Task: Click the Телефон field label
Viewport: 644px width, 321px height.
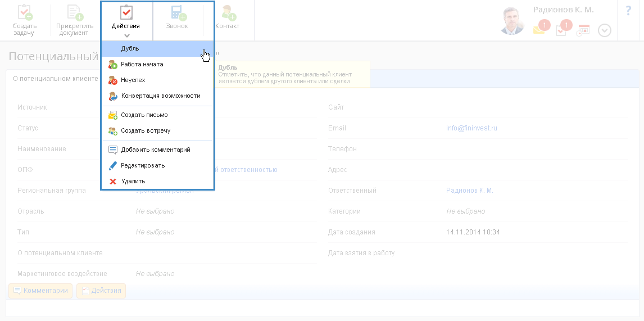Action: [x=342, y=149]
